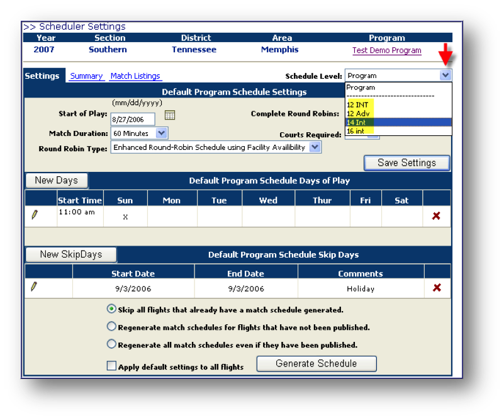This screenshot has height=420, width=504.
Task: Choose 12 INT in Schedule Level list
Action: click(398, 105)
